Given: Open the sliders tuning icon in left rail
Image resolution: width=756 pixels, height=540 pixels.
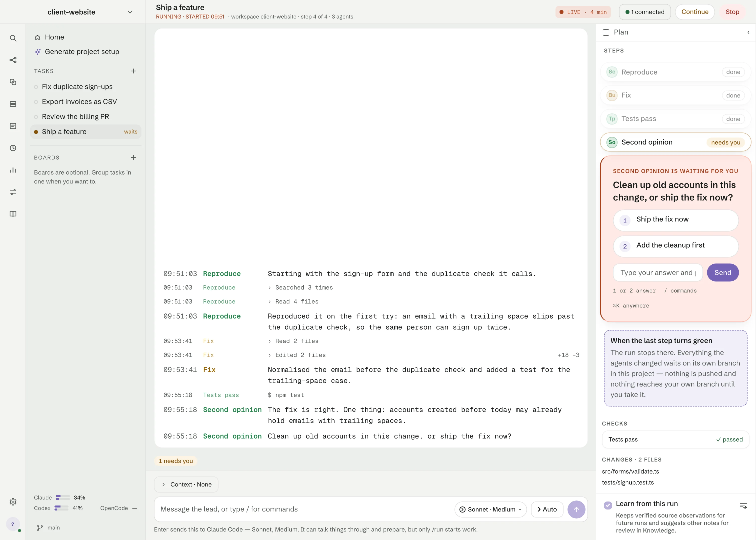Looking at the screenshot, I should point(13,192).
